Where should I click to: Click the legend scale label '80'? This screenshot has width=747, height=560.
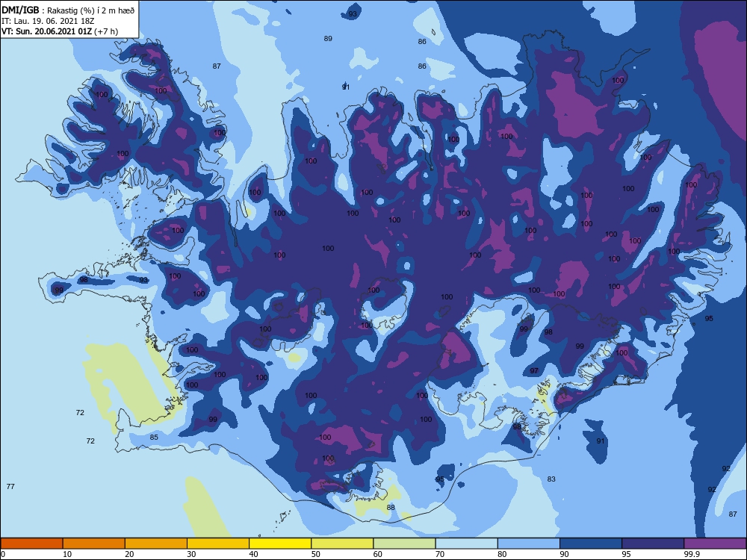point(502,554)
